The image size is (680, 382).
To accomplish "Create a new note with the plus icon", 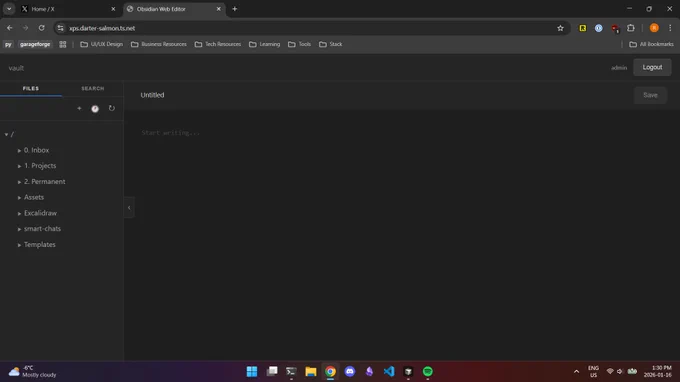I will [x=79, y=108].
